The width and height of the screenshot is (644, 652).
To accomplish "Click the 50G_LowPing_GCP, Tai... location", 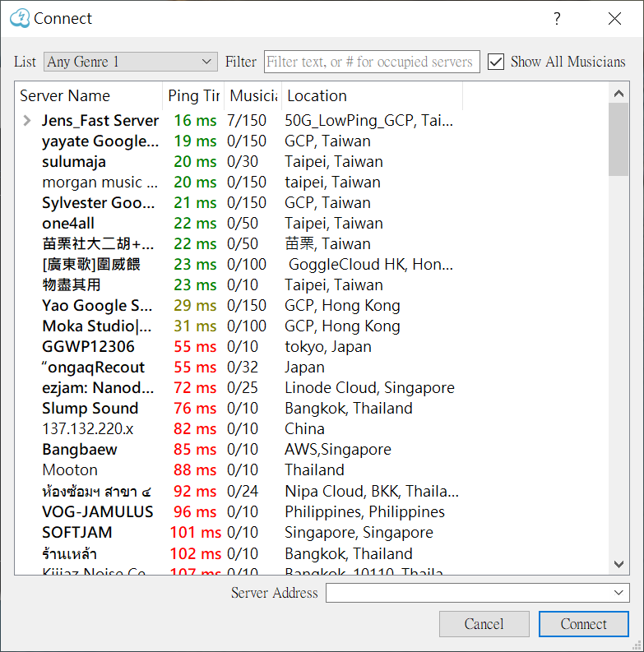I will click(369, 121).
